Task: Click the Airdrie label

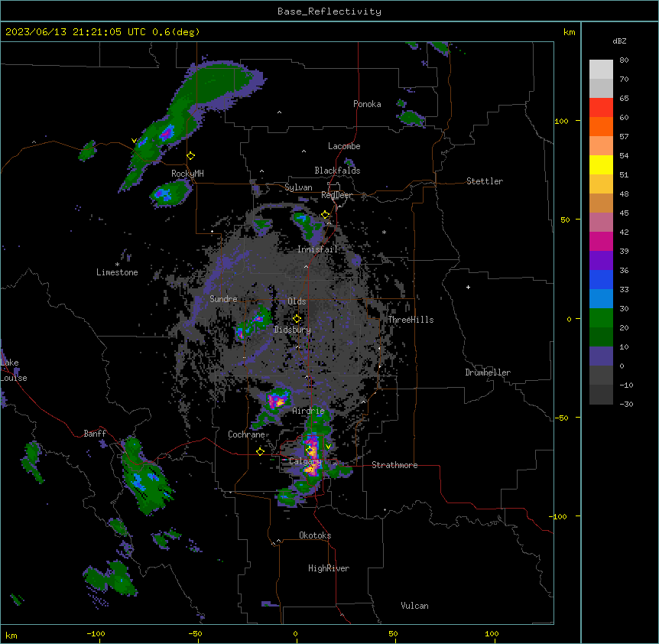Action: tap(308, 411)
